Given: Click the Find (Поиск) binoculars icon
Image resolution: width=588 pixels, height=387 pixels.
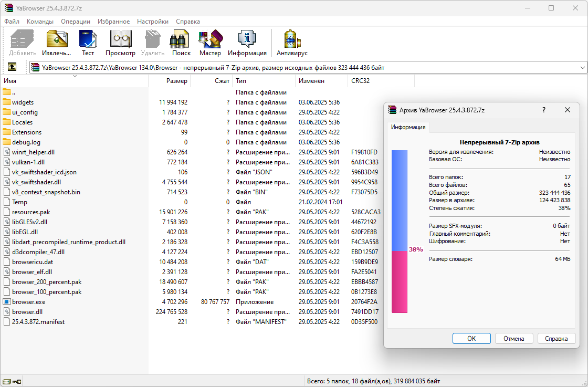Looking at the screenshot, I should (181, 43).
